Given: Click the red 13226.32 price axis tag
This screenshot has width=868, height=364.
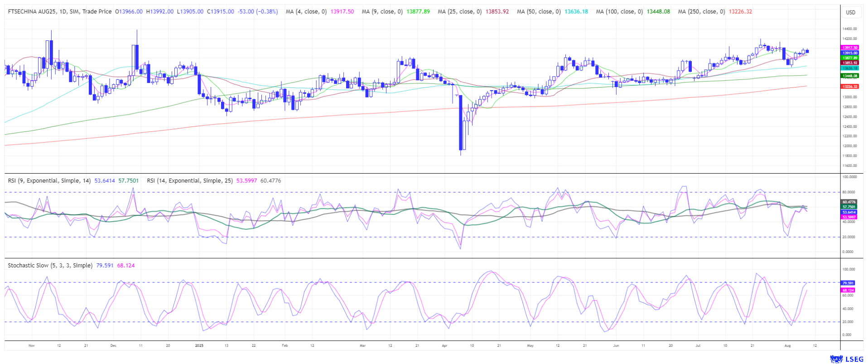Looking at the screenshot, I should tap(849, 86).
